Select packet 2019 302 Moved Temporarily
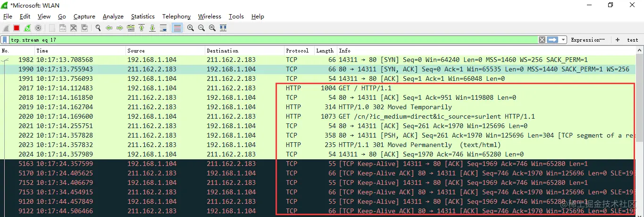The height and width of the screenshot is (217, 644). [x=318, y=107]
